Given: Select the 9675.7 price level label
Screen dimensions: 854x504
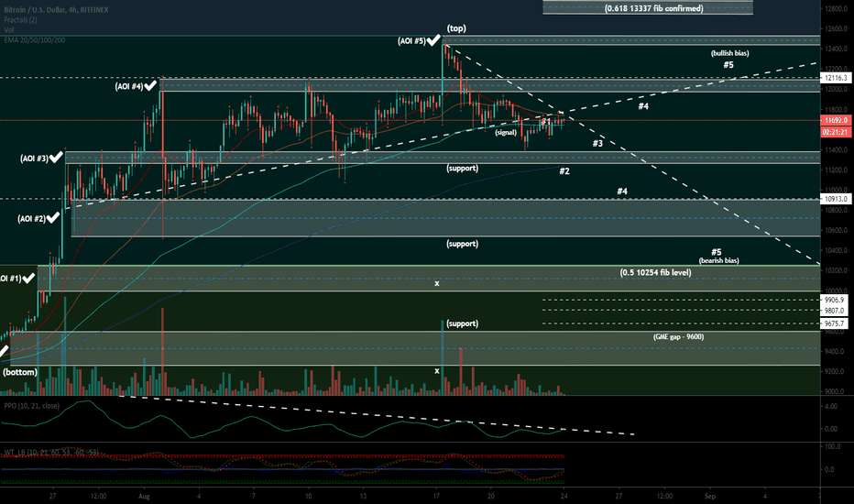Looking at the screenshot, I should coord(835,323).
